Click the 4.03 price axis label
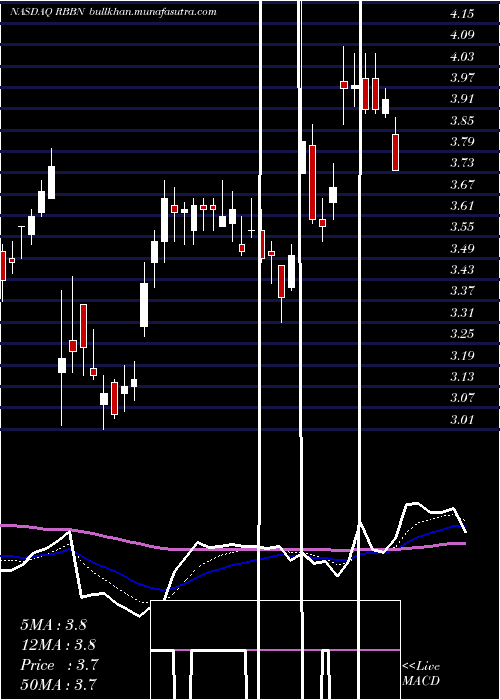500x700 pixels. click(462, 56)
